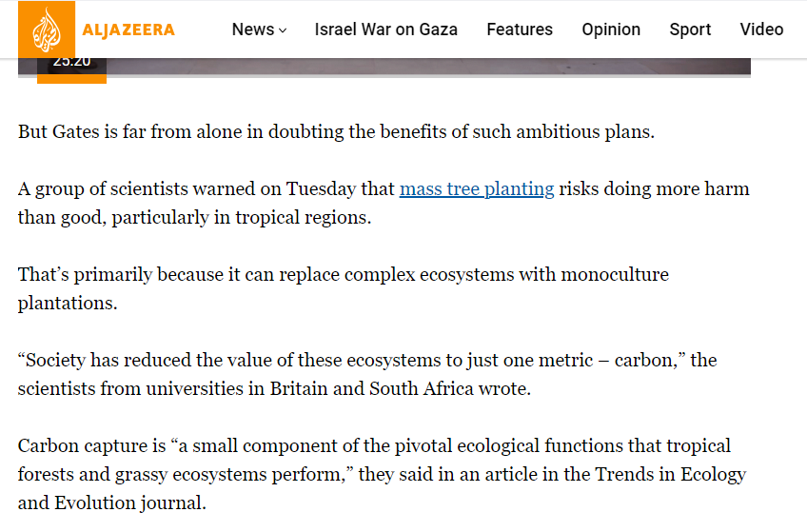Click the orange video duration badge
Image resolution: width=807 pixels, height=532 pixels.
(x=71, y=65)
